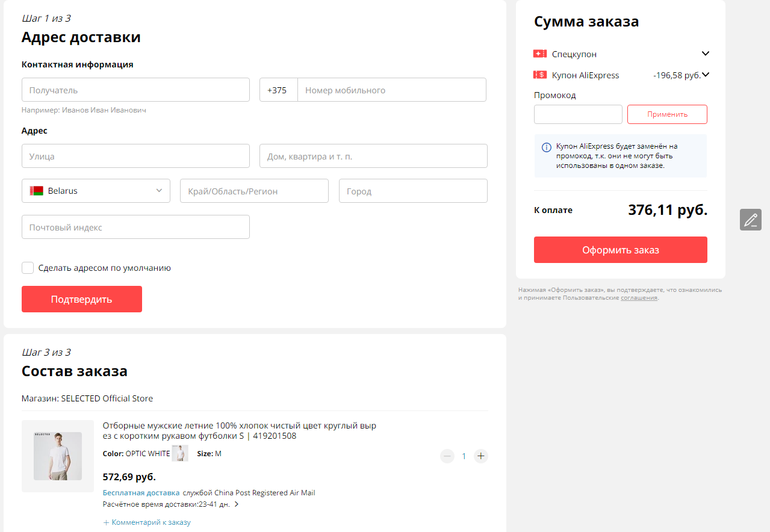Open the пользовательские соглашения link
The height and width of the screenshot is (532, 770).
tap(639, 298)
